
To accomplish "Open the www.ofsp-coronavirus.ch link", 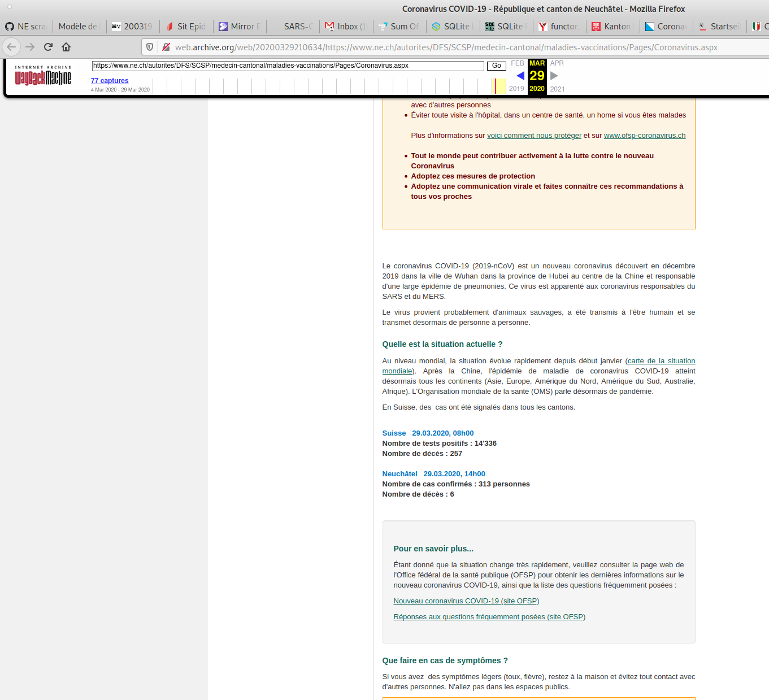I will tap(645, 136).
